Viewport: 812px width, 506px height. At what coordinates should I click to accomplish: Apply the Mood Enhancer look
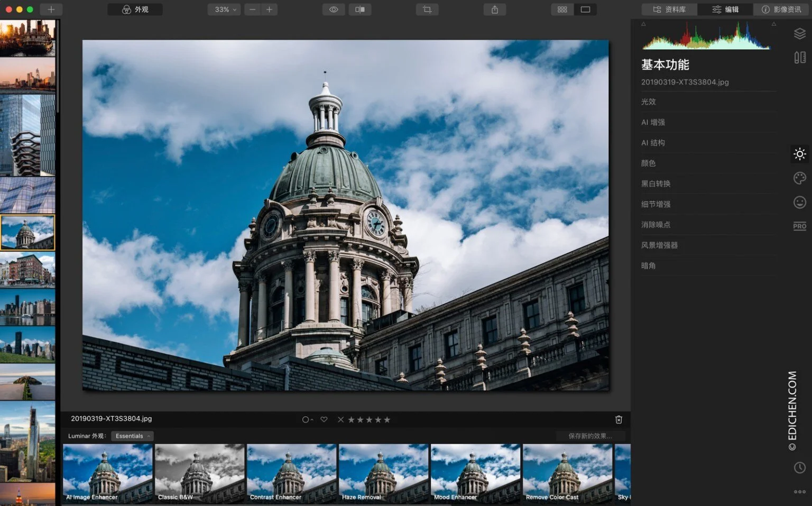[x=476, y=474]
